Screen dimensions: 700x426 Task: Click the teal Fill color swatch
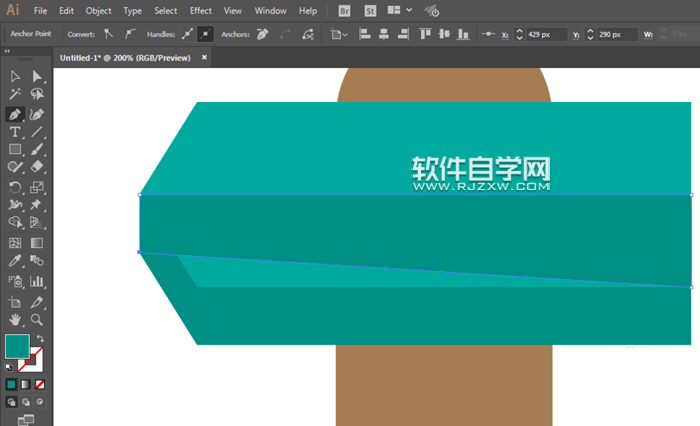click(17, 346)
